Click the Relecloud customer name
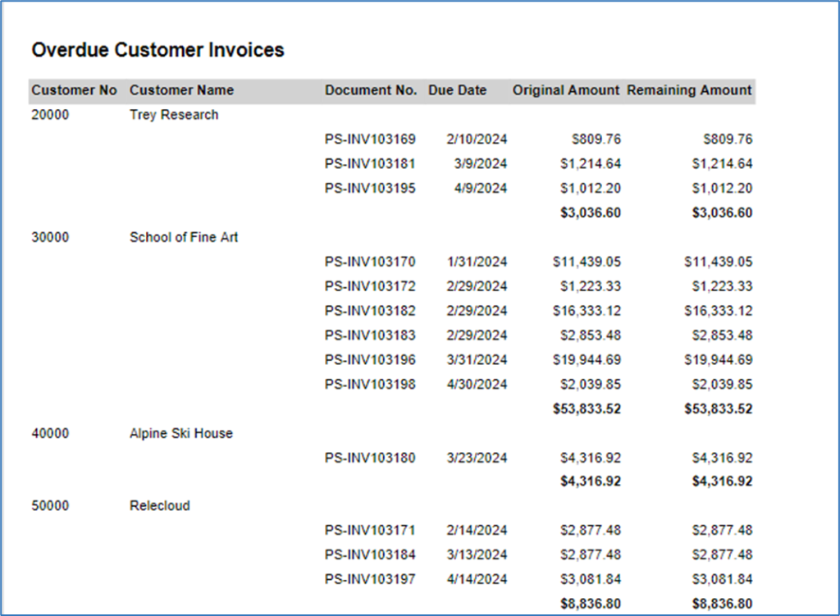 159,506
